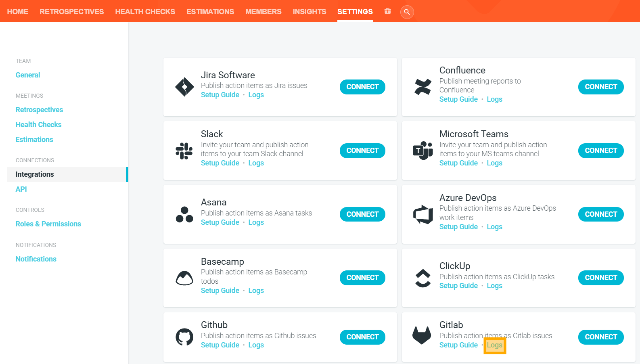640x364 pixels.
Task: Open General team settings in sidebar
Action: point(28,75)
